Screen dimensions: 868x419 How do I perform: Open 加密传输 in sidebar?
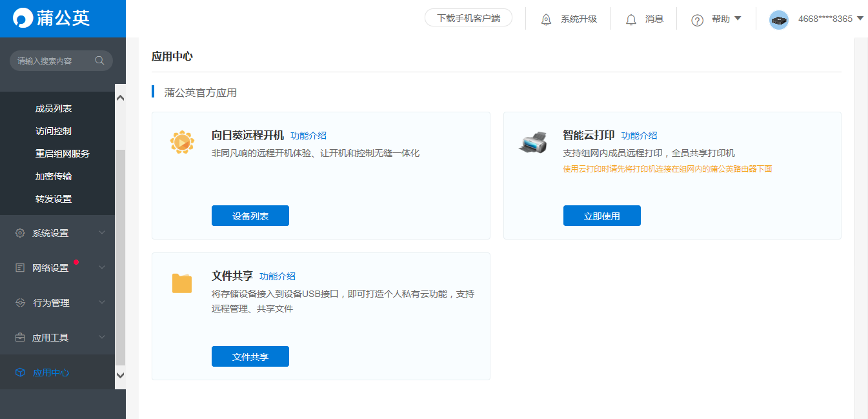click(54, 176)
